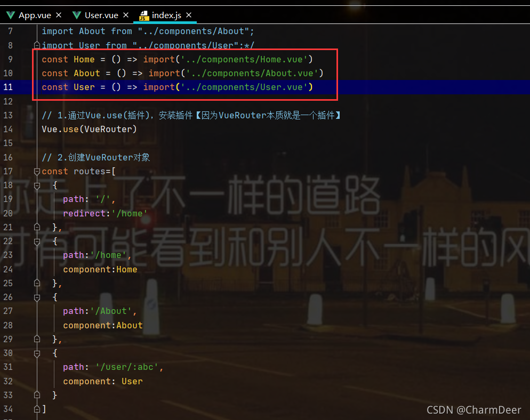Click line number 9 in the gutter
530x420 pixels.
click(x=11, y=60)
